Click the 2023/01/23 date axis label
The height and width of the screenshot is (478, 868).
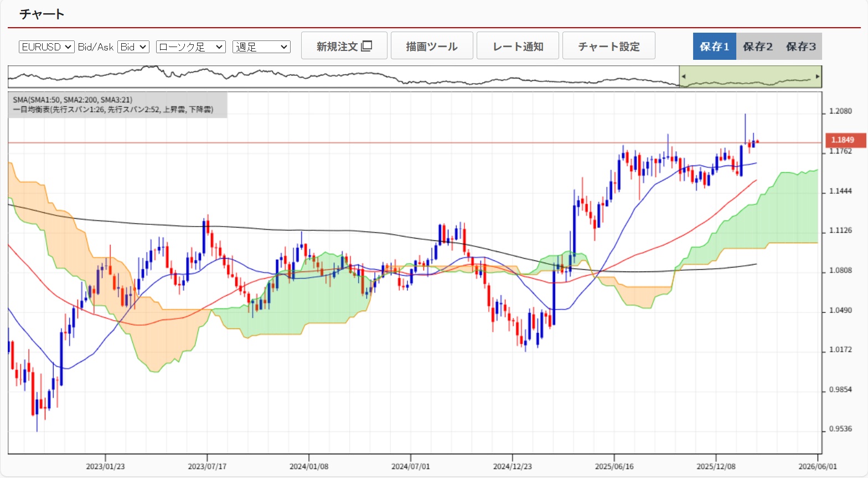click(105, 466)
